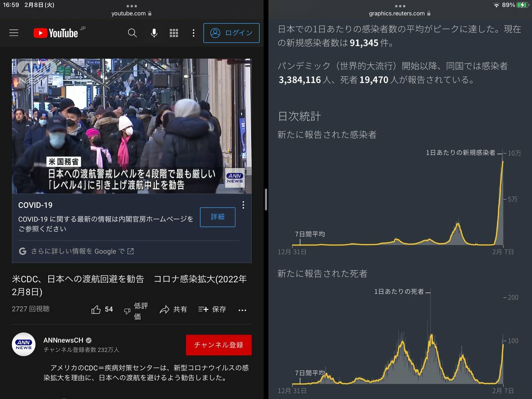
Task: Open more video actions ellipsis
Action: tap(242, 310)
